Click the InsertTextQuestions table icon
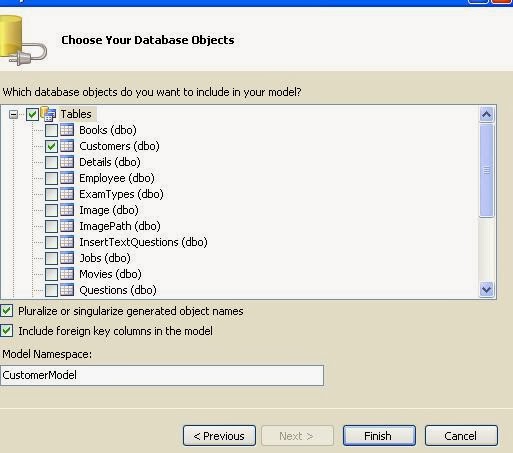Viewport: 513px width, 453px height. 67,242
